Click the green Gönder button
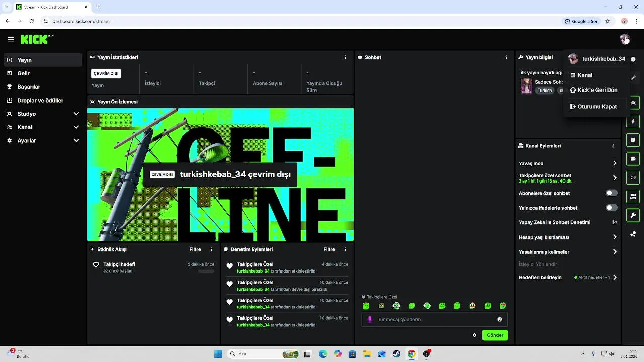Viewport: 644px width, 362px height. pos(495,335)
